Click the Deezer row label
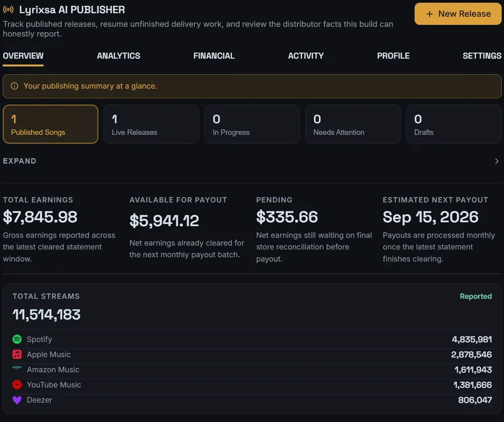Viewport: 504px width, 422px height. coord(40,400)
